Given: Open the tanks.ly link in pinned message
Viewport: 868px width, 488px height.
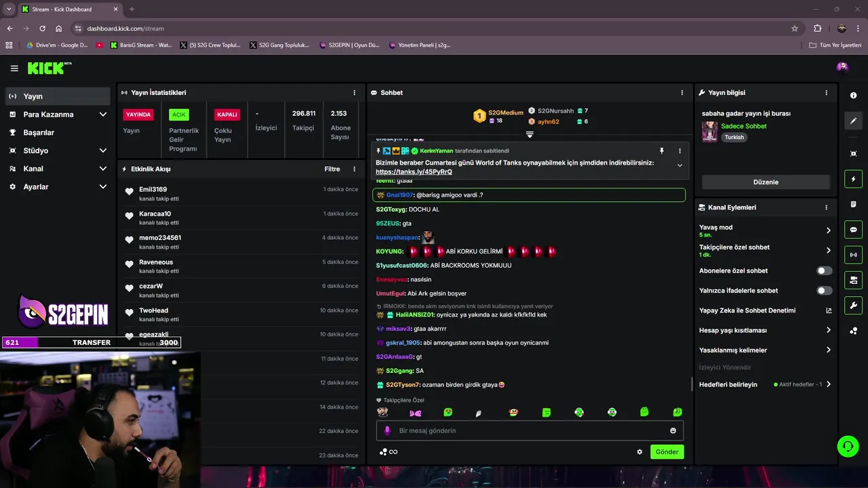Looking at the screenshot, I should [414, 171].
